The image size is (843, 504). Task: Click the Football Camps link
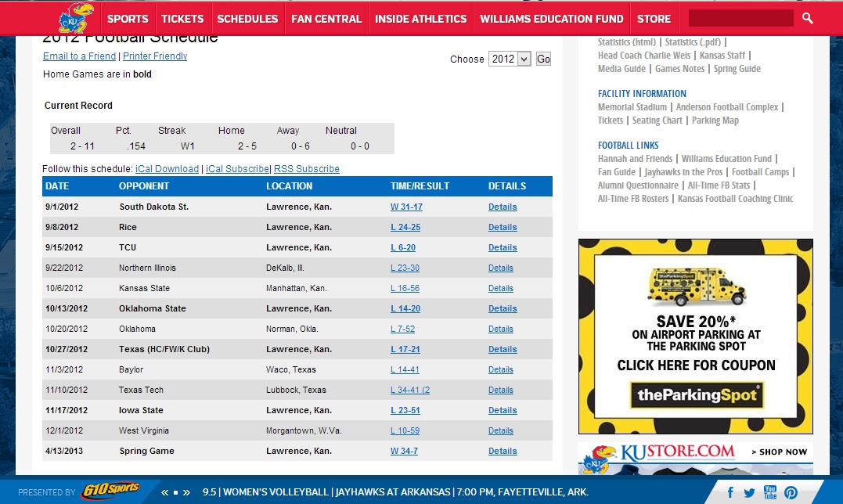pyautogui.click(x=760, y=172)
